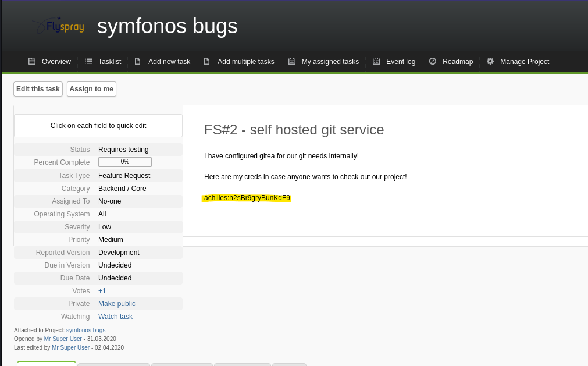Edit the Operating System value All

(x=102, y=214)
